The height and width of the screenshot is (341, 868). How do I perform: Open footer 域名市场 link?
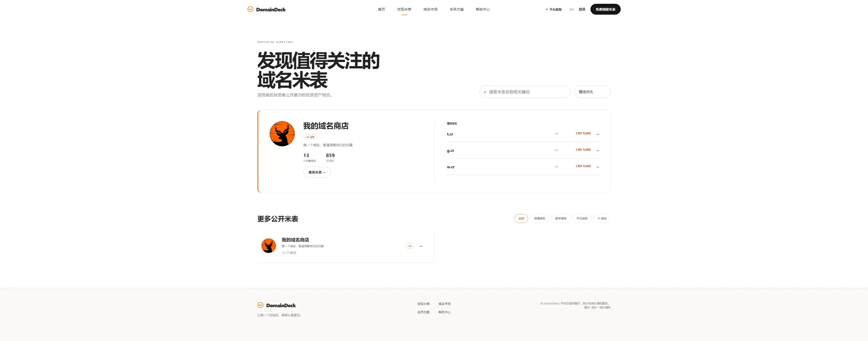[444, 304]
